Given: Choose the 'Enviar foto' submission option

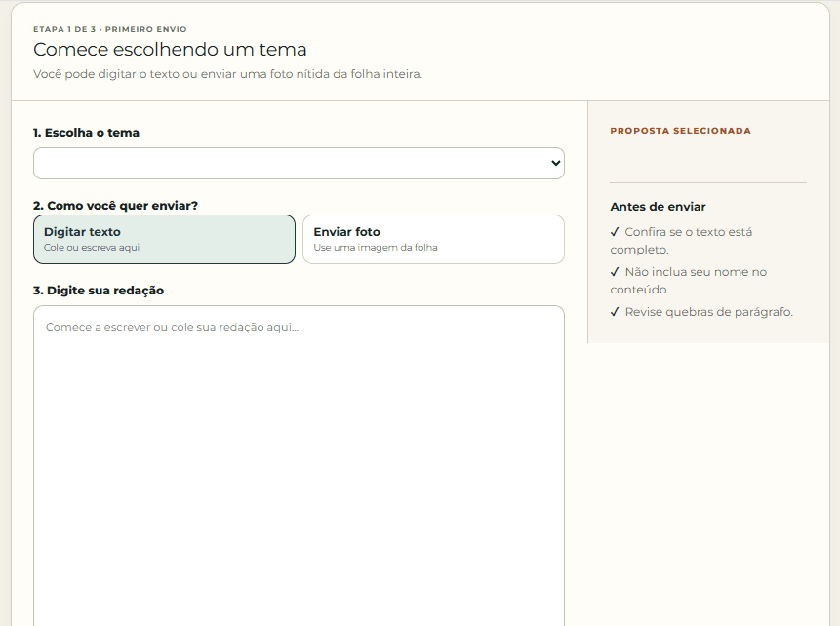Looking at the screenshot, I should pos(433,239).
